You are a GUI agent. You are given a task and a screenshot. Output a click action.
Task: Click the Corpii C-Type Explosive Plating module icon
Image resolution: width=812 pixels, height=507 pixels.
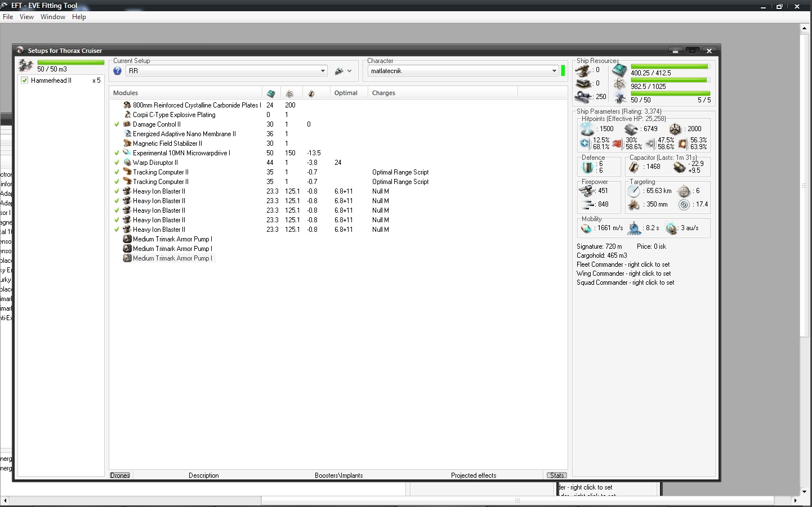coord(127,115)
